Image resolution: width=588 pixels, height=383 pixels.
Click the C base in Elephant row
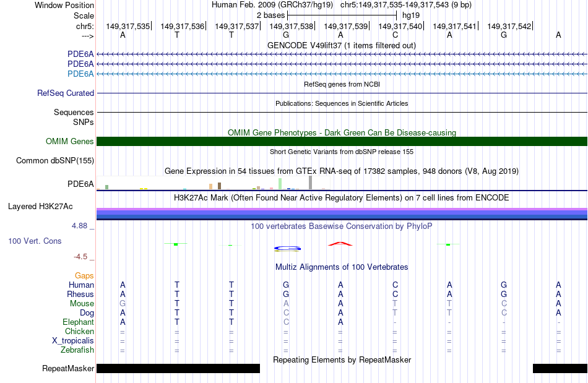coord(286,322)
